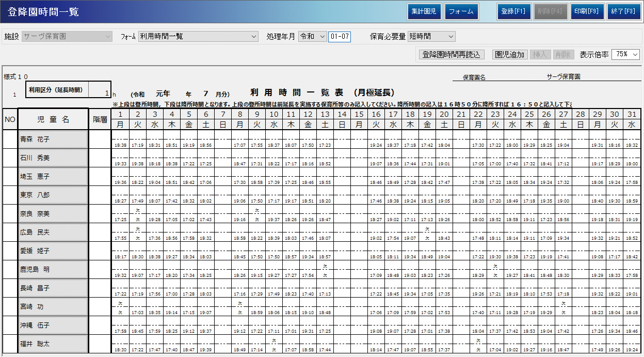Screen dimensions: 644x357
Task: Reload times with 登降園時間再読込 button
Action: coord(450,54)
